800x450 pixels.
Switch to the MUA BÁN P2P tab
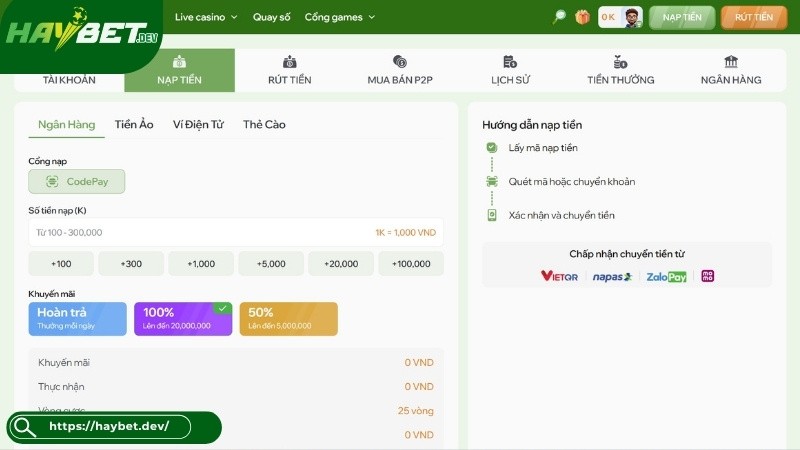click(400, 70)
